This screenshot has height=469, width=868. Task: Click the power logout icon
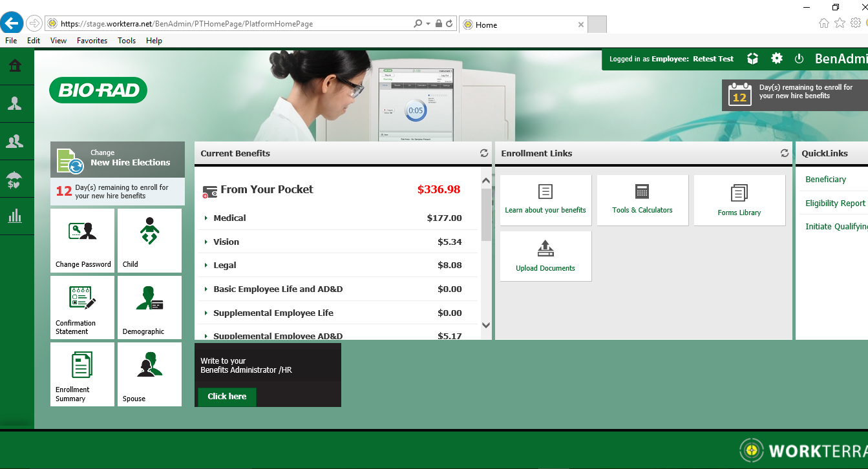[799, 59]
